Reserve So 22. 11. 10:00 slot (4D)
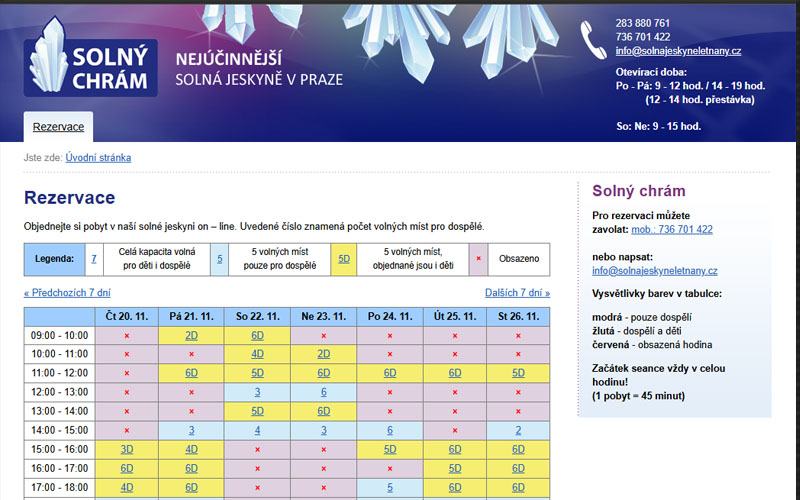The height and width of the screenshot is (500, 800). (x=257, y=354)
